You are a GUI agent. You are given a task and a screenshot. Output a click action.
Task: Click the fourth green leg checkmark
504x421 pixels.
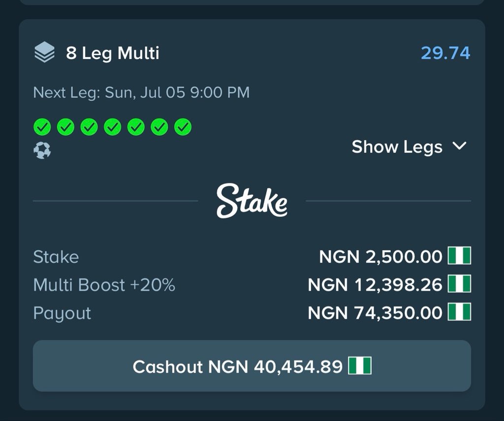tap(113, 127)
